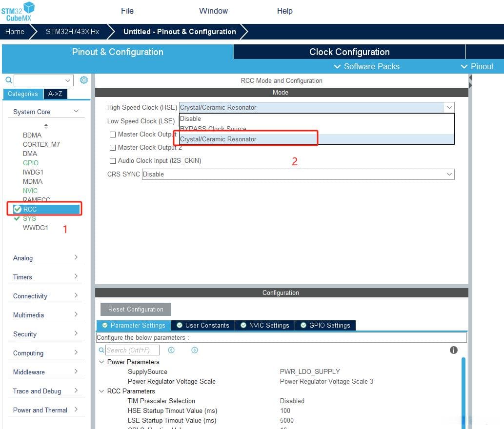Switch to the Pinout & Configuration tab

118,52
